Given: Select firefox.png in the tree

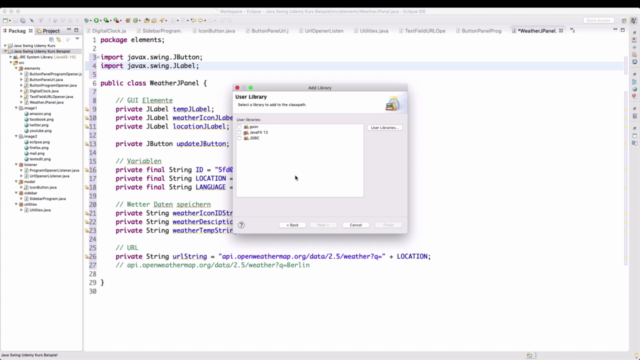Looking at the screenshot, I should pos(38,148).
